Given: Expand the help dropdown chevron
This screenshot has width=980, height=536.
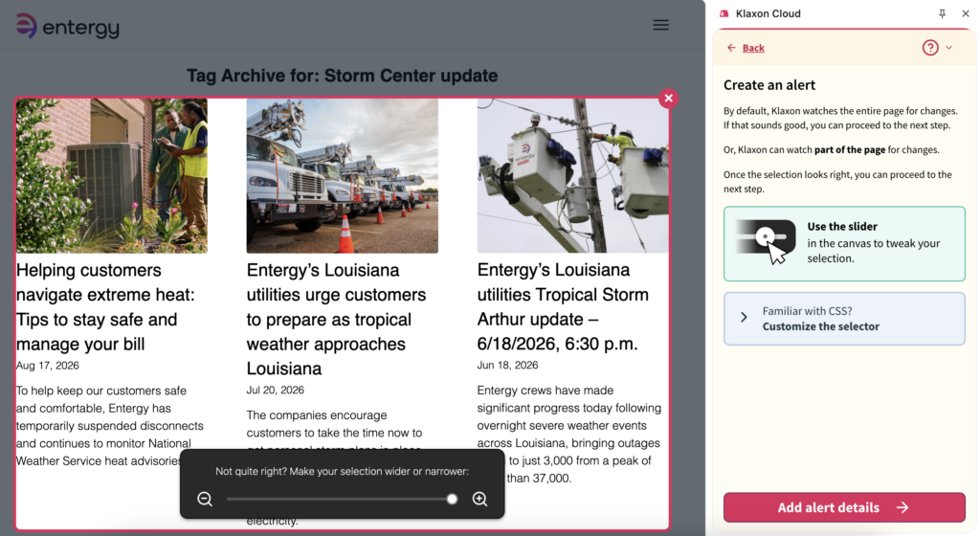Looking at the screenshot, I should pyautogui.click(x=948, y=48).
